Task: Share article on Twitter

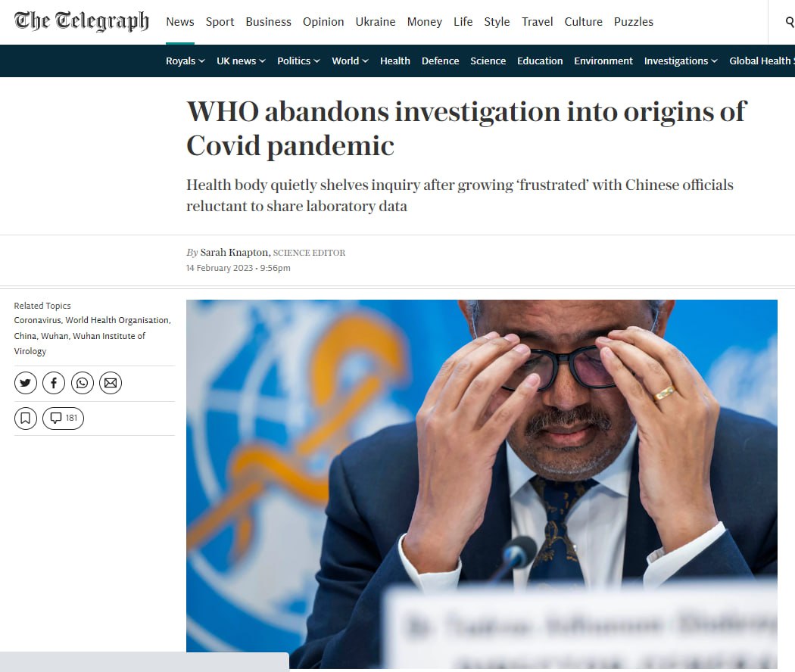Action: coord(25,383)
